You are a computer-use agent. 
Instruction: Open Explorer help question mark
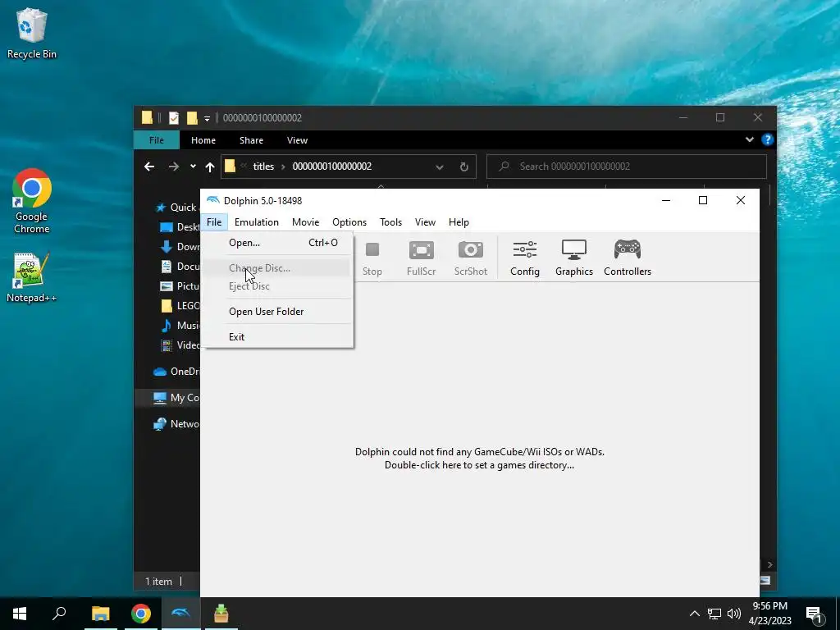[768, 139]
